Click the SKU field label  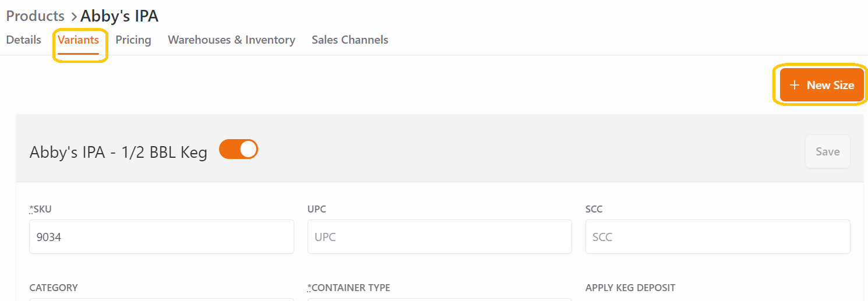(41, 209)
